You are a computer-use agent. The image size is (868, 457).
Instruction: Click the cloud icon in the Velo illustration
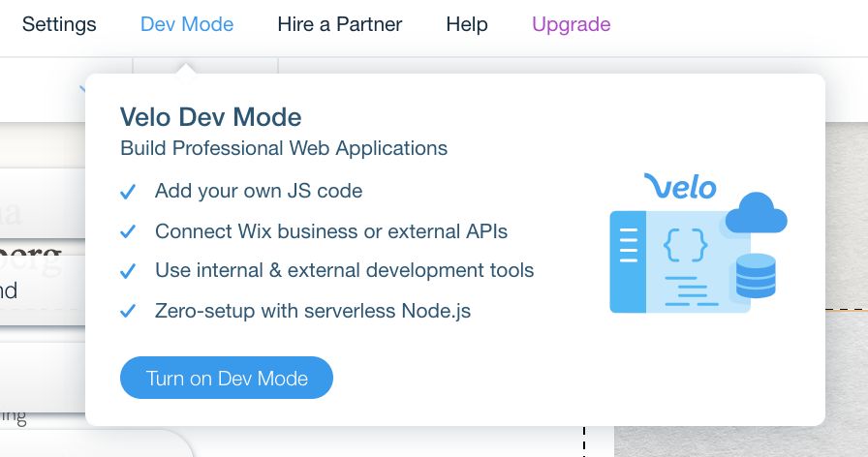click(x=756, y=214)
